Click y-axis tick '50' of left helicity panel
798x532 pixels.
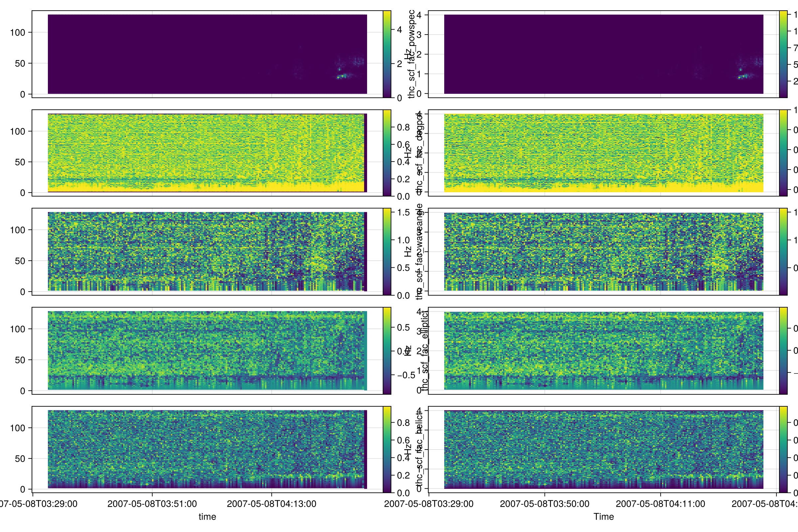[20, 459]
